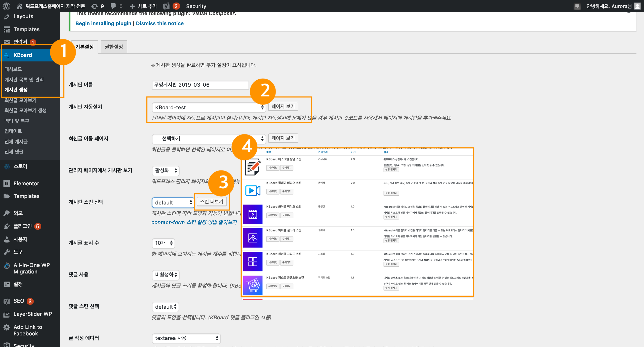Open the comments bubble icon in admin bar
Viewport: 644px width, 347px height.
[x=113, y=6]
